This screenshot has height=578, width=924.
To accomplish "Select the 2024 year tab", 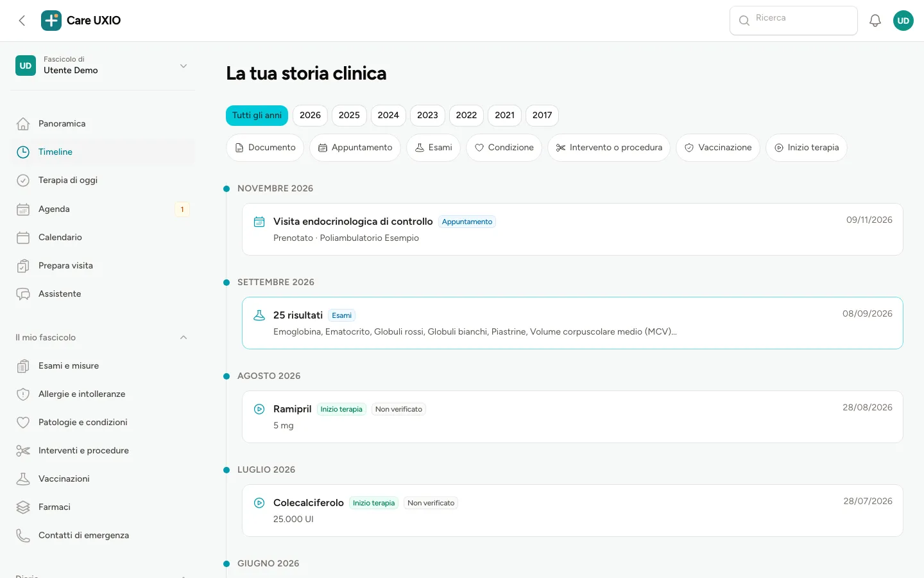I will 388,116.
